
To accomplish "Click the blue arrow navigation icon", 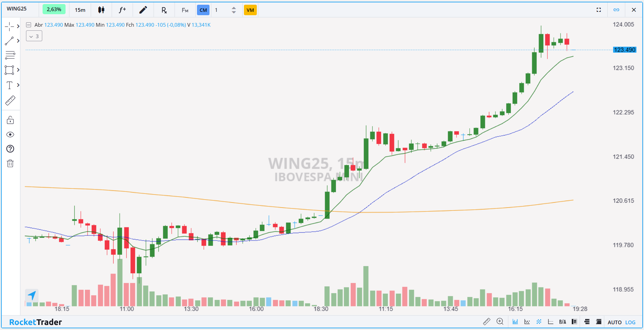I will coord(32,296).
